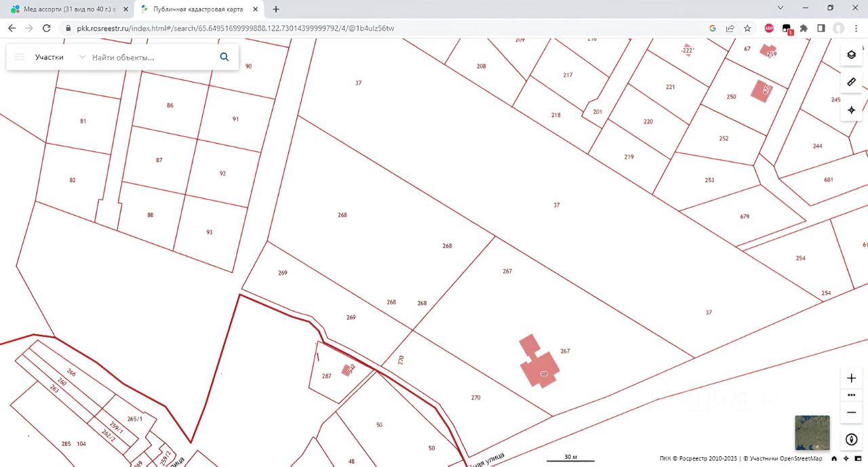The image size is (868, 467).
Task: Open the hamburger menu in the search panel
Action: [20, 57]
